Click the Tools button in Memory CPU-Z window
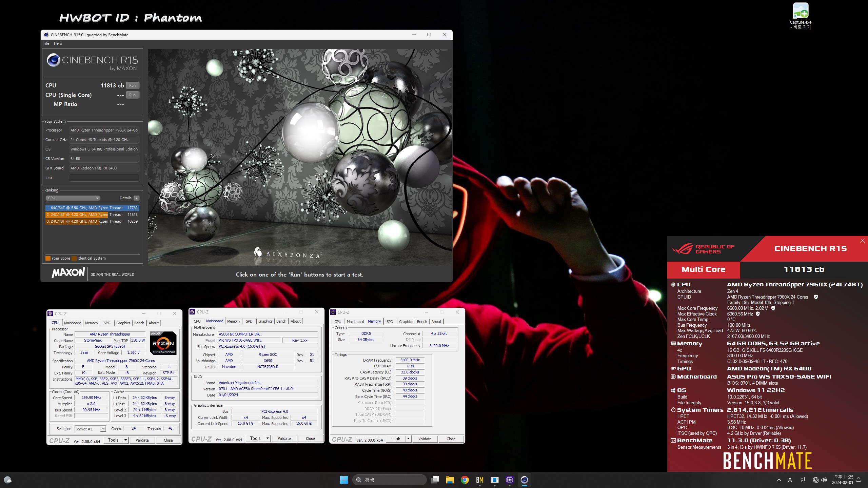This screenshot has height=488, width=868. click(396, 439)
